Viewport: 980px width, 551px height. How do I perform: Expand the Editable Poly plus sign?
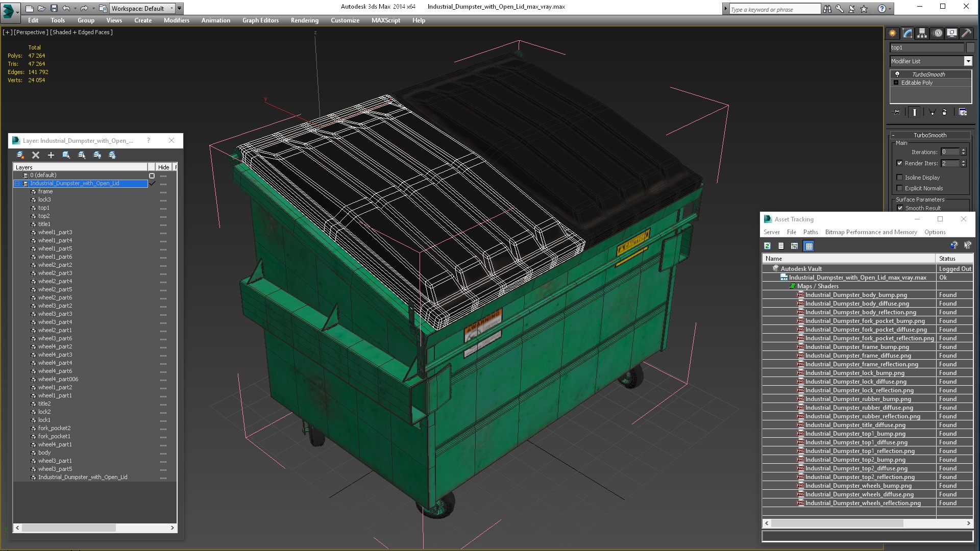pos(896,83)
